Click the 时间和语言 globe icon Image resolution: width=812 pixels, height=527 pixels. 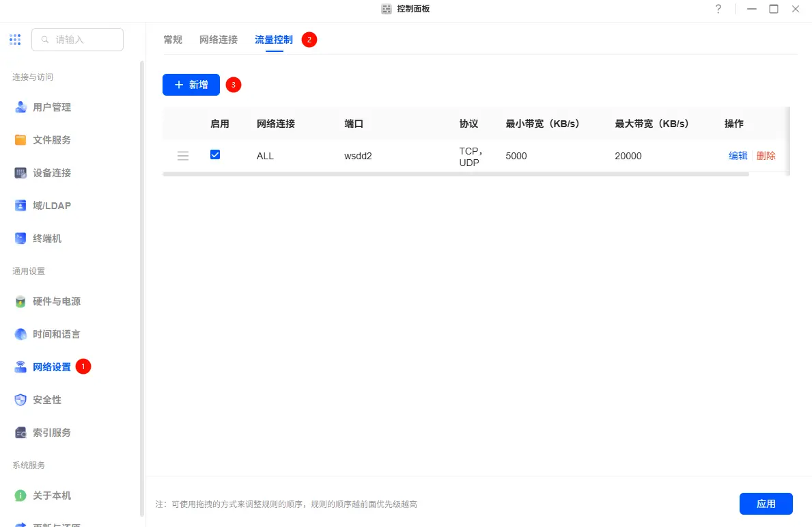(20, 334)
